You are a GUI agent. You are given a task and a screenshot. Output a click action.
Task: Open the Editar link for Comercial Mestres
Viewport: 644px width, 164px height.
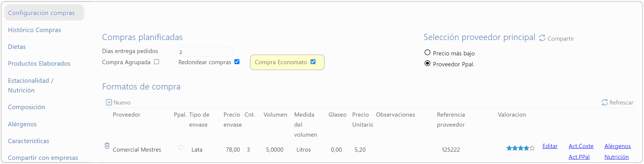(x=550, y=146)
